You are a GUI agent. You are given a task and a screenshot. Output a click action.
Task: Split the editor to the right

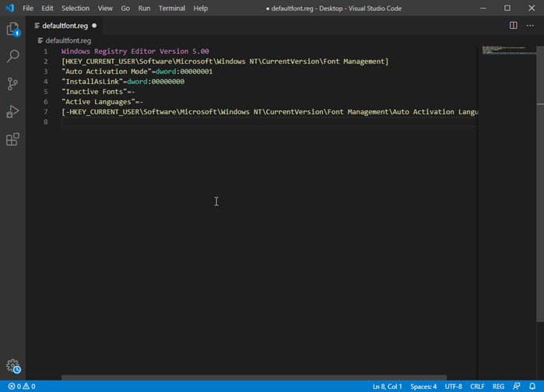pyautogui.click(x=513, y=26)
